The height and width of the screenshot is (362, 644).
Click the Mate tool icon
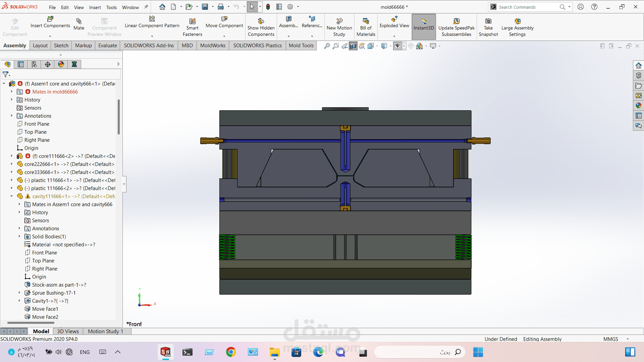point(79,21)
